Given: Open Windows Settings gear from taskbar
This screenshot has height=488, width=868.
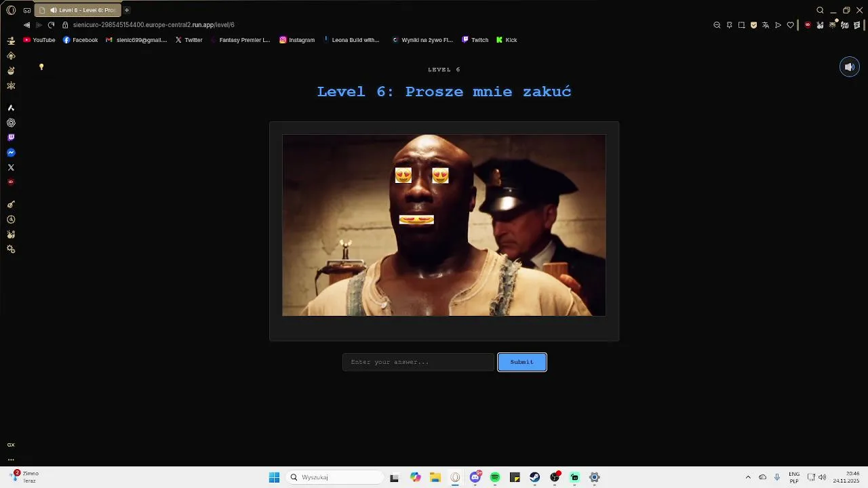Looking at the screenshot, I should pos(595,477).
